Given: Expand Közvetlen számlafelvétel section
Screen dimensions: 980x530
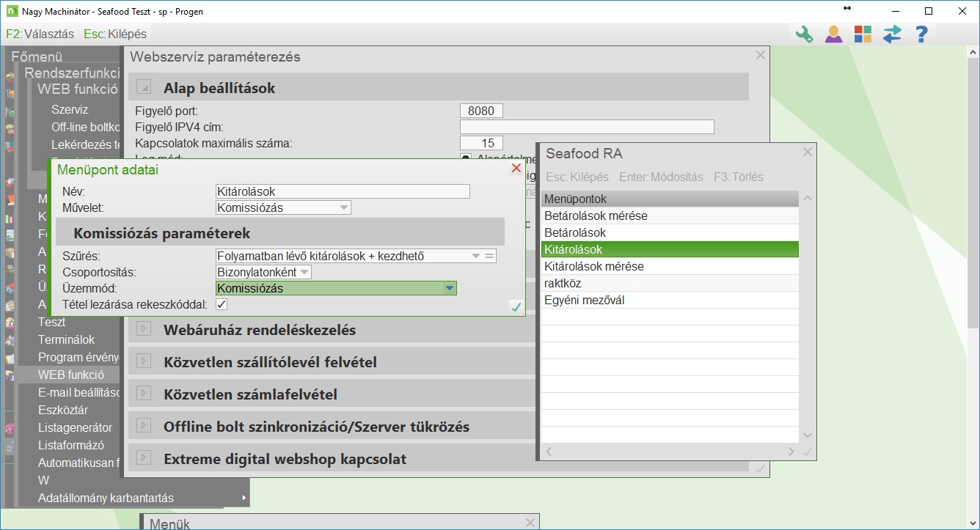Looking at the screenshot, I should [x=144, y=394].
